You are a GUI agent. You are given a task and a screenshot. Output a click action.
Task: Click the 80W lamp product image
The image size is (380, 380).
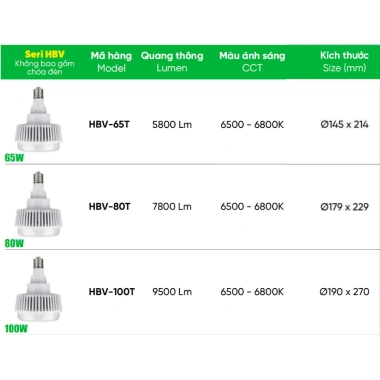click(x=38, y=204)
